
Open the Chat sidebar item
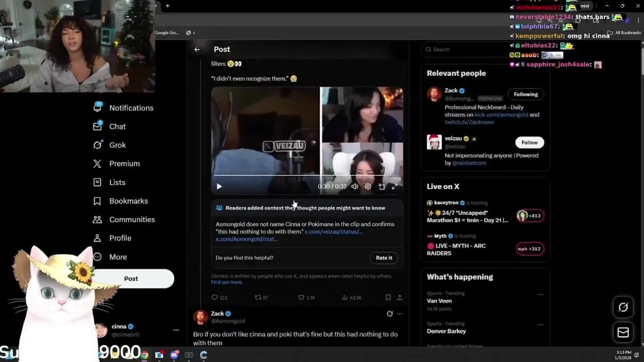pos(110,126)
